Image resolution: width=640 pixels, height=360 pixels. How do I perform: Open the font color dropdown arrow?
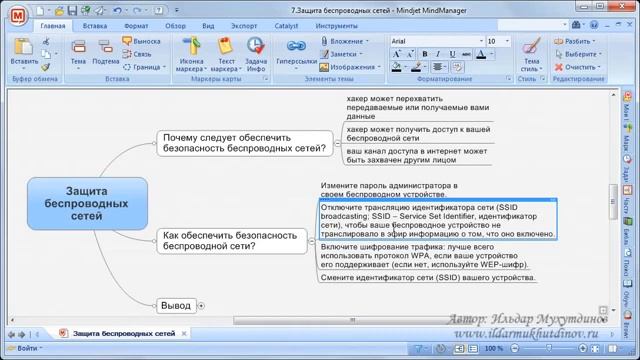click(x=492, y=54)
